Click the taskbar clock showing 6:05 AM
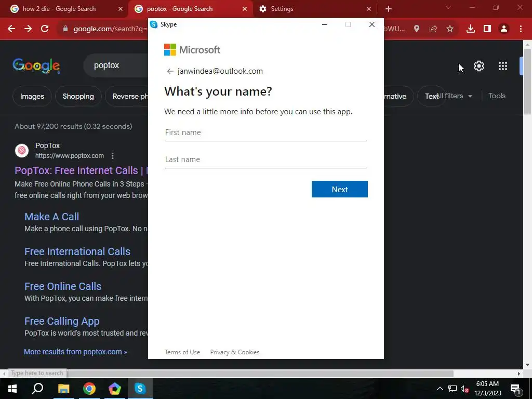Screen dimensions: 532x399 tap(487, 389)
